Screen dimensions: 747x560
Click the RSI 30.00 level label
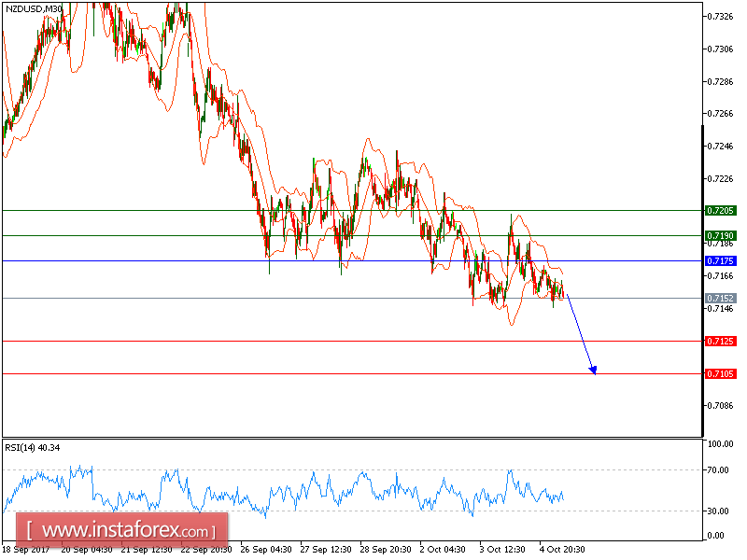coord(718,511)
